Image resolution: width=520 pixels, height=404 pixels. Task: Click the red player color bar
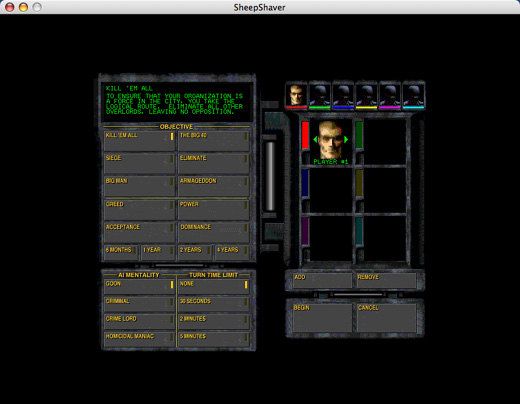pos(305,135)
